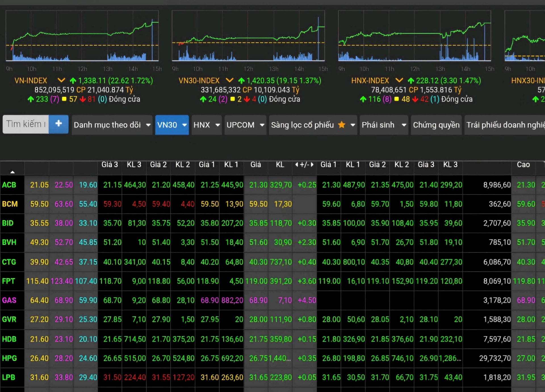Click the Chứng quyền button
This screenshot has height=392, width=545.
(x=436, y=125)
